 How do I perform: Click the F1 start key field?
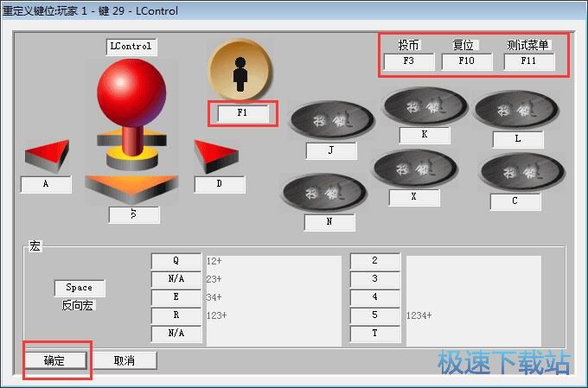click(x=242, y=113)
